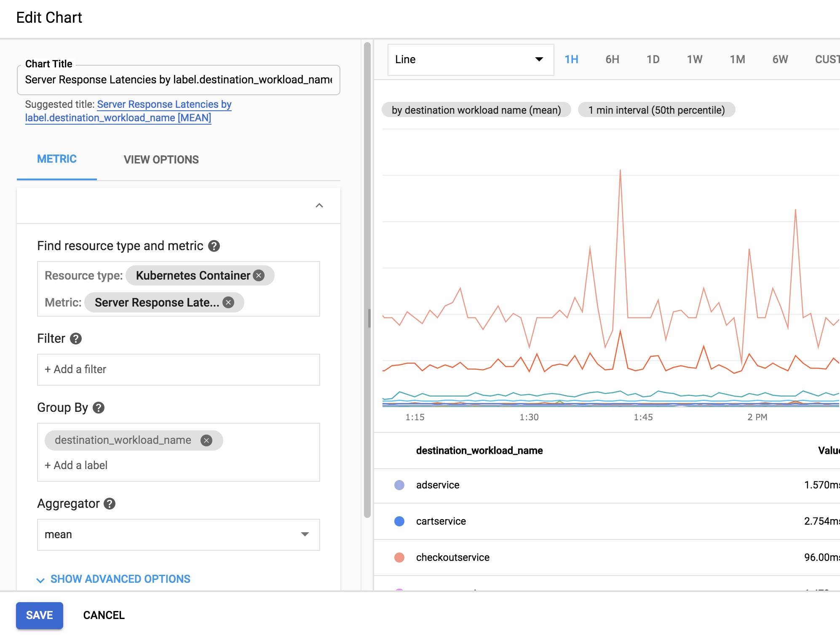
Task: Click the checkoutservice legend color dot
Action: tap(399, 558)
